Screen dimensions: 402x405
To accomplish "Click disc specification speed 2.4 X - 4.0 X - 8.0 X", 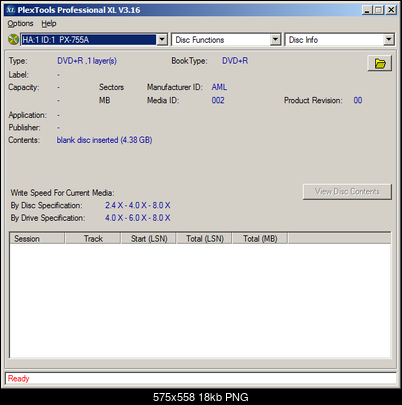I will pos(138,205).
